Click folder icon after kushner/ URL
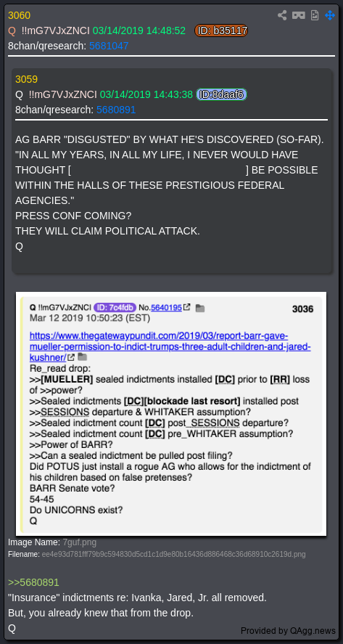Viewport: 343px width, 644px height. click(x=83, y=356)
